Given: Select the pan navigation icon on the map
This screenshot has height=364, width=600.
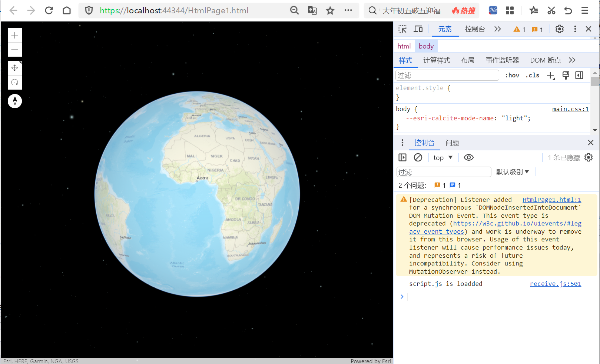Looking at the screenshot, I should click(14, 68).
